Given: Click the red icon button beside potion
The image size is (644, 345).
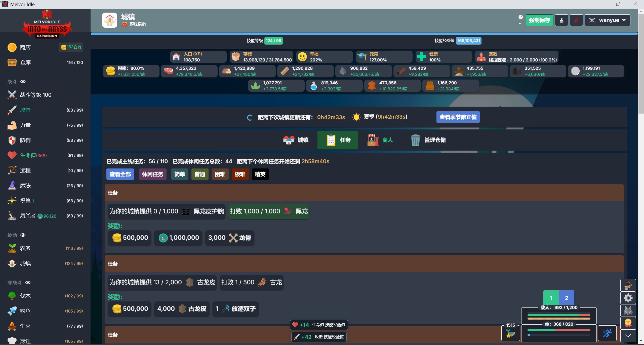Looking at the screenshot, I should [576, 20].
